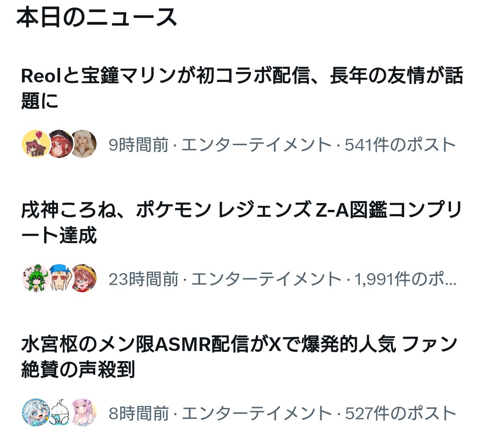Open the 水宮枢 ASMR配信 headline
The image size is (492, 448).
[240, 356]
